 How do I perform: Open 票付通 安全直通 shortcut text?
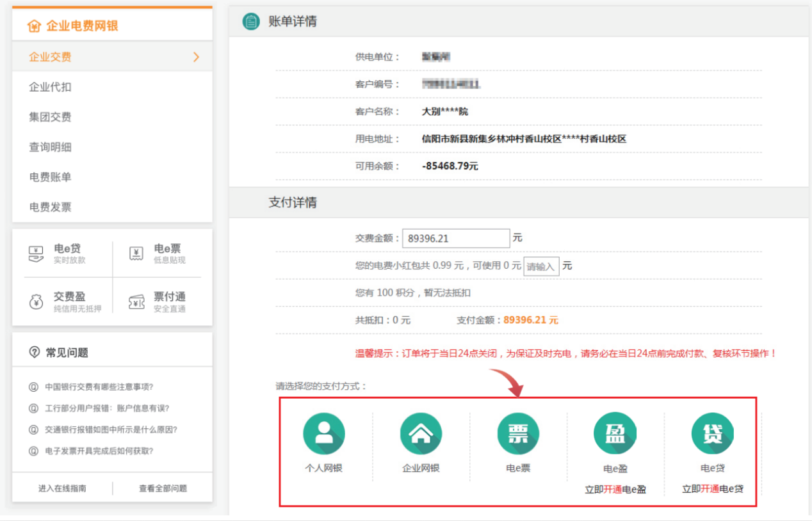(x=170, y=302)
